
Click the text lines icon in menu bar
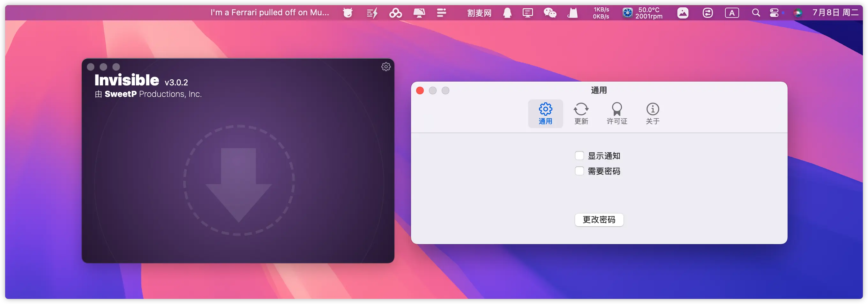(x=441, y=13)
